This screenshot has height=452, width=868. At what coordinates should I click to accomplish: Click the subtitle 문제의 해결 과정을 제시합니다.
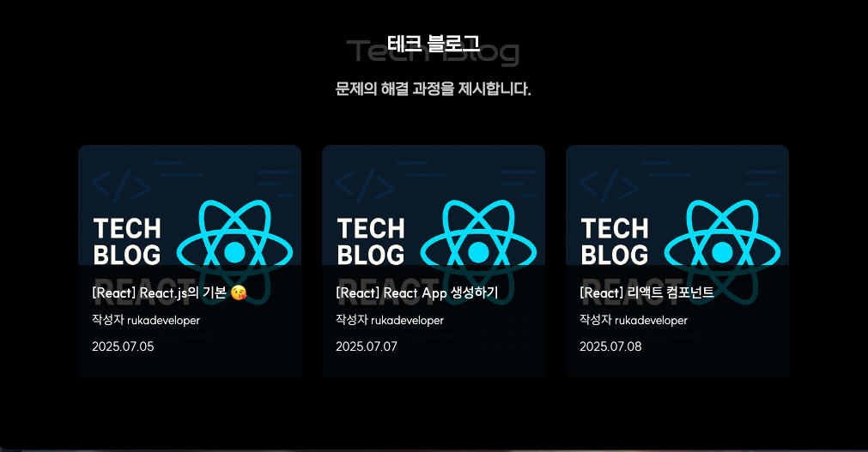(x=434, y=88)
